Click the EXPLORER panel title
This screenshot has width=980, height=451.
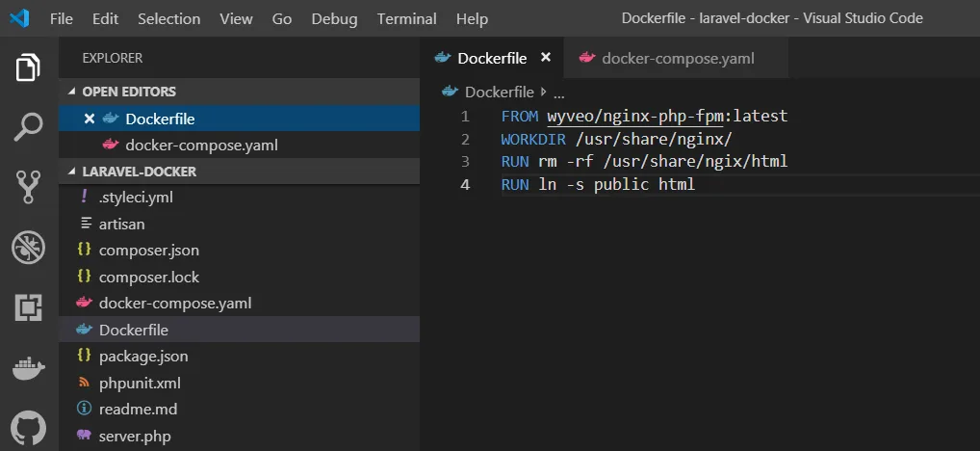pyautogui.click(x=113, y=58)
